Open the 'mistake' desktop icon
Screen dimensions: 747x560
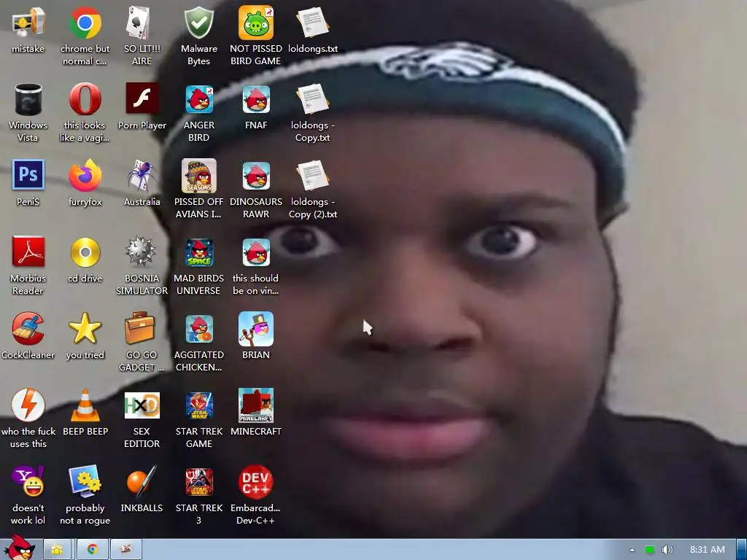28,23
